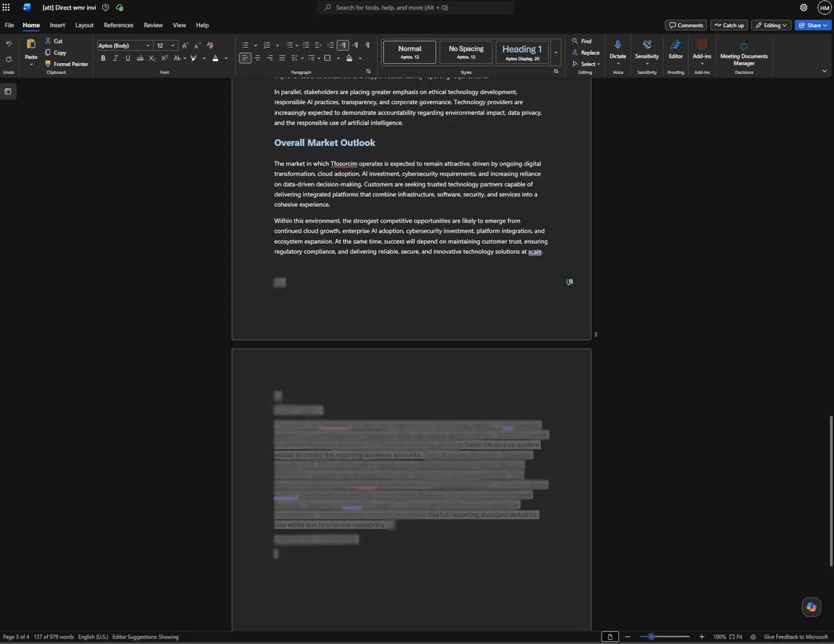Expand the Styles gallery
Image resolution: width=834 pixels, height=644 pixels.
(x=556, y=52)
